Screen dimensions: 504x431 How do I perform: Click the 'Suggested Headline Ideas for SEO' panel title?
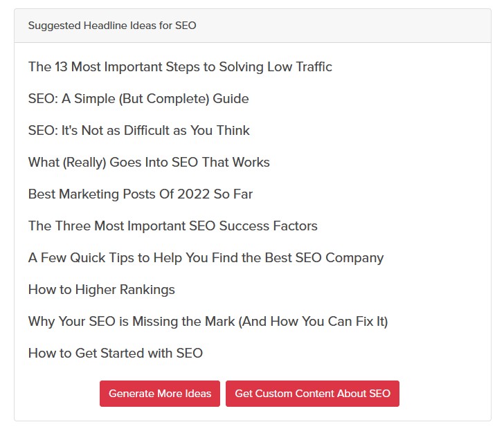pyautogui.click(x=112, y=26)
